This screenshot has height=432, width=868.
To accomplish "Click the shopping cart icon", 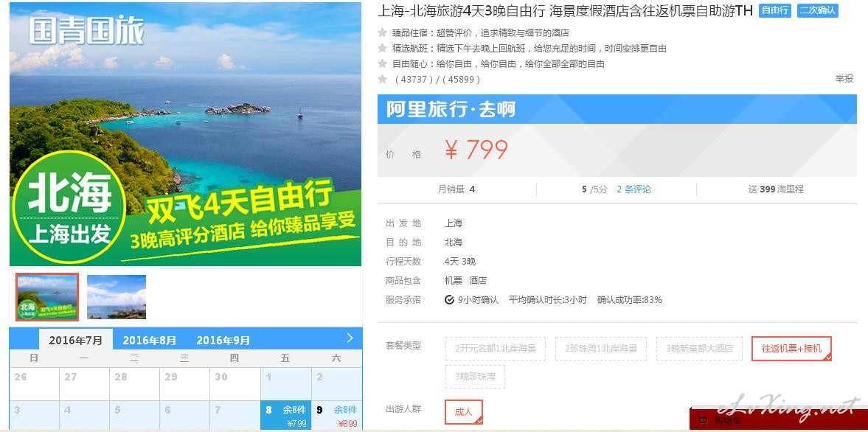I will pos(703,421).
